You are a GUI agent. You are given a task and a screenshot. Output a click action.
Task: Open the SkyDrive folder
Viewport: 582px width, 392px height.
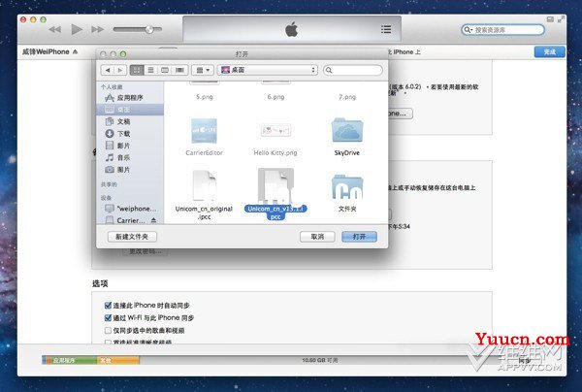347,130
